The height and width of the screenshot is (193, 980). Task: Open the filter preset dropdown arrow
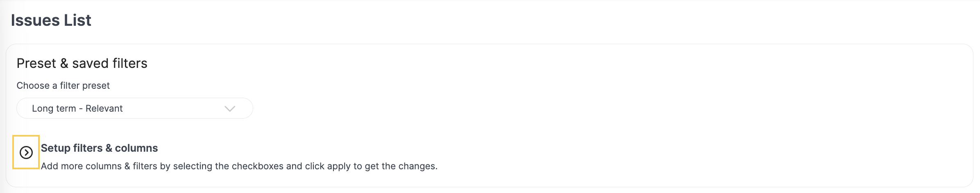coord(230,109)
